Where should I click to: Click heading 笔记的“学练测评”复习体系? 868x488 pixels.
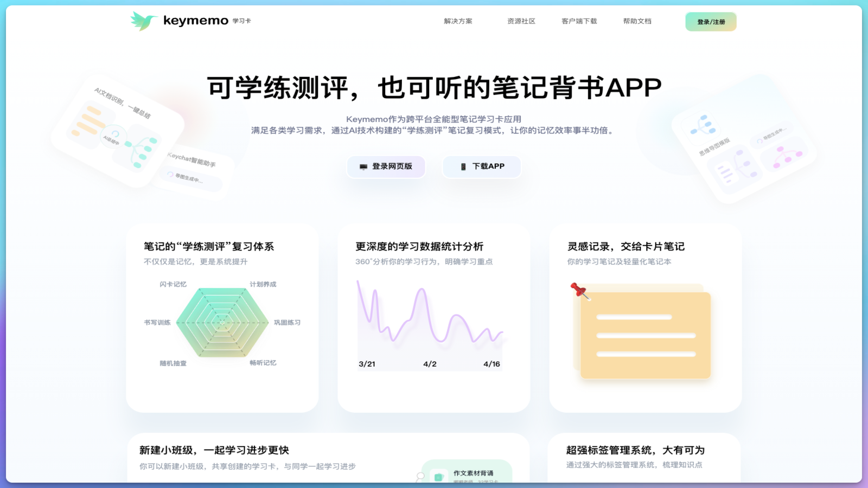(209, 247)
